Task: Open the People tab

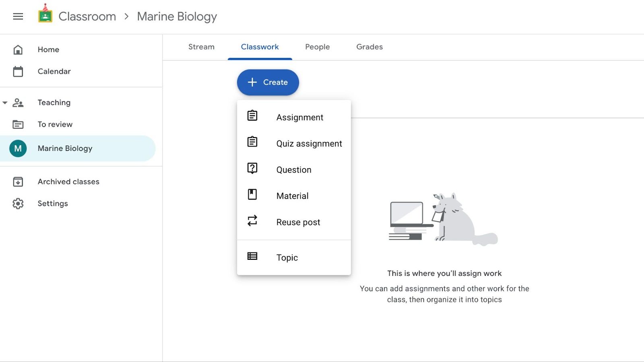Action: (x=317, y=47)
